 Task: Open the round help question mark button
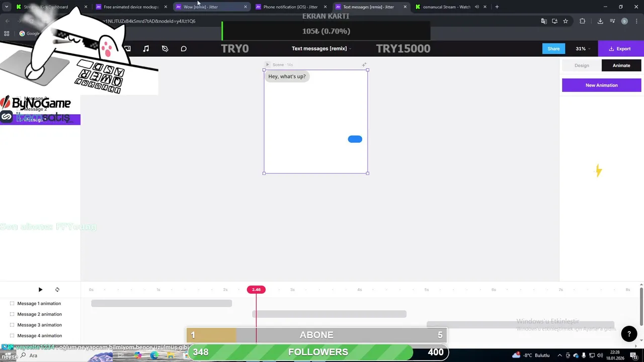pyautogui.click(x=629, y=334)
